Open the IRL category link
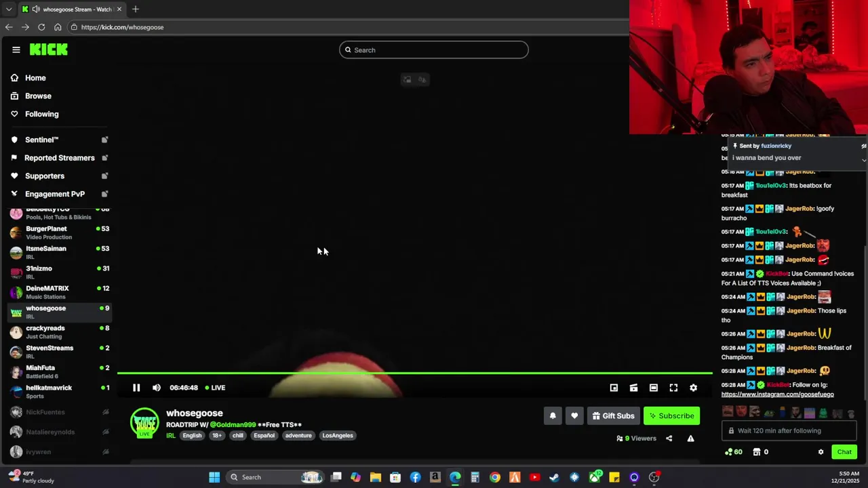The height and width of the screenshot is (488, 868). pyautogui.click(x=171, y=436)
